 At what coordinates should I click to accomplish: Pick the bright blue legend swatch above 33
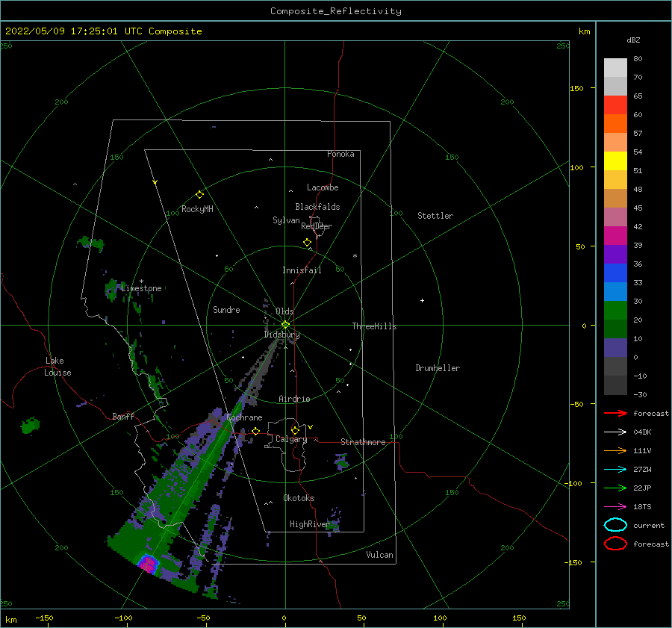[x=615, y=273]
